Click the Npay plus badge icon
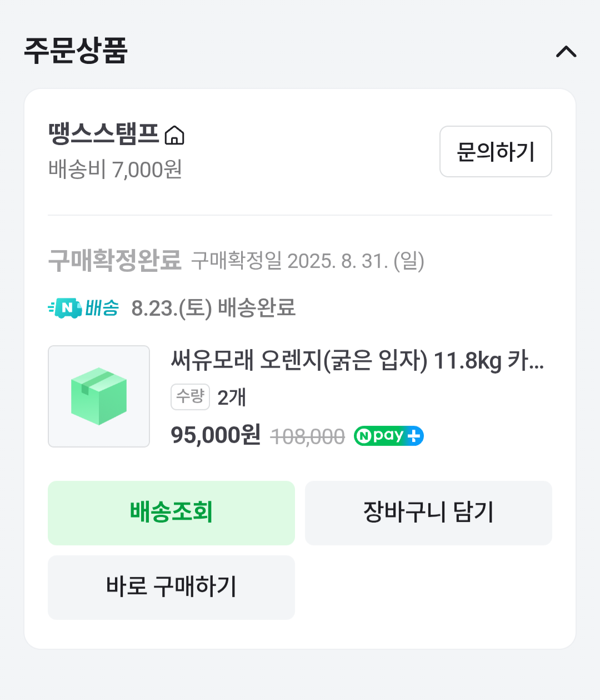The image size is (600, 700). [389, 436]
